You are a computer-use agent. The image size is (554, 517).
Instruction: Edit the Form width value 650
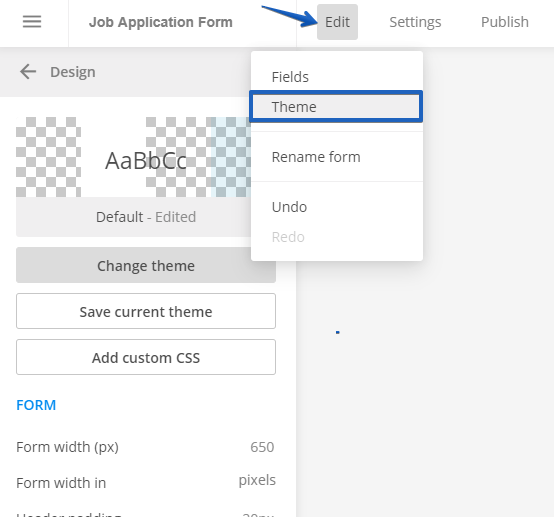click(262, 447)
